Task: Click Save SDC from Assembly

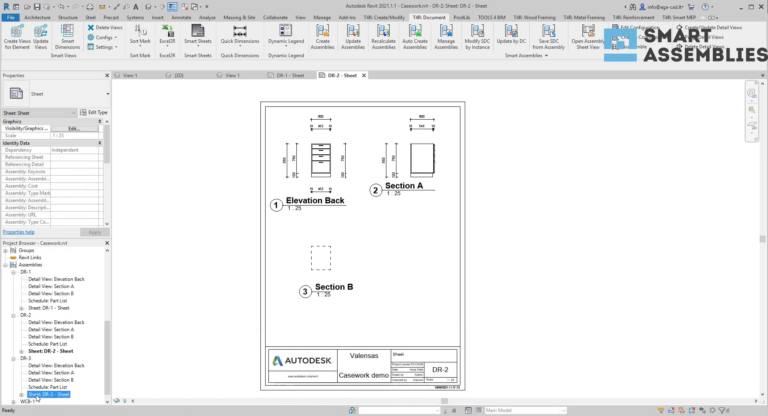Action: (x=549, y=37)
